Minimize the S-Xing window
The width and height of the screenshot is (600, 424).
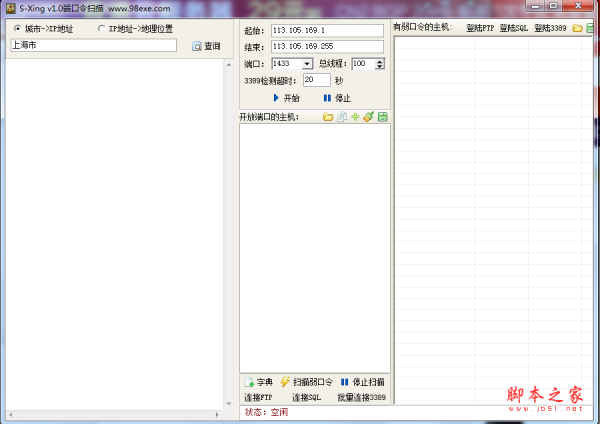535,6
